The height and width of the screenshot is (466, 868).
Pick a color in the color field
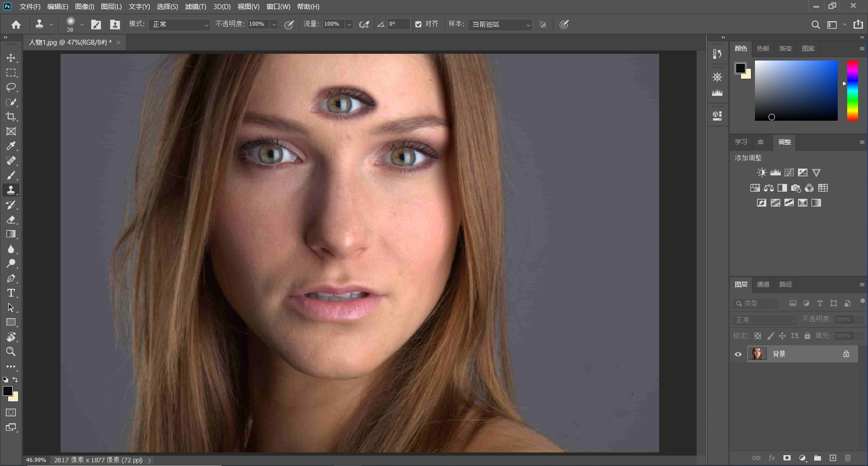tap(796, 90)
